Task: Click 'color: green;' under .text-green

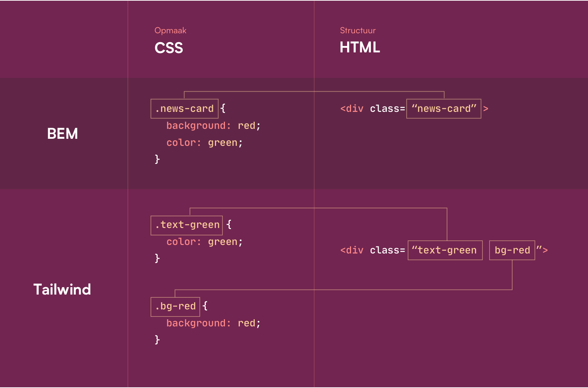Action: click(205, 242)
